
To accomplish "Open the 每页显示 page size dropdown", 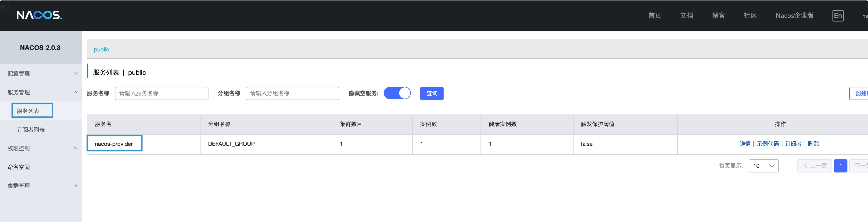I will [764, 166].
